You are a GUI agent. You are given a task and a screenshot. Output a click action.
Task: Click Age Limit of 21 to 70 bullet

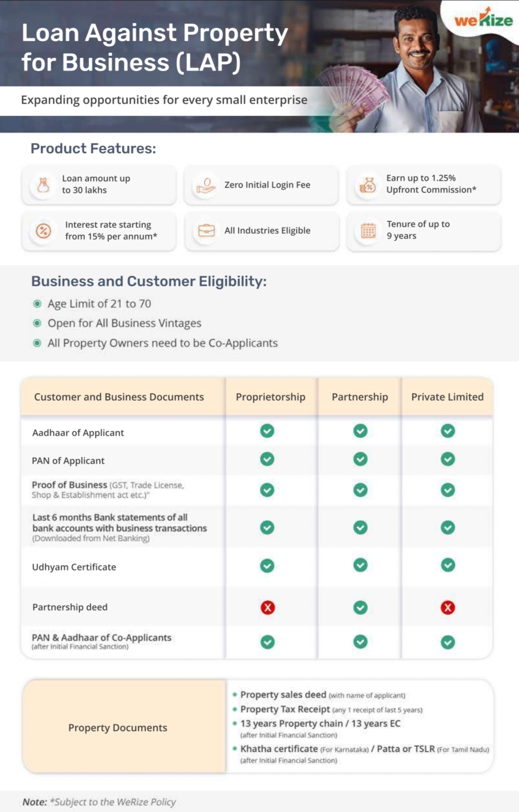click(x=37, y=304)
